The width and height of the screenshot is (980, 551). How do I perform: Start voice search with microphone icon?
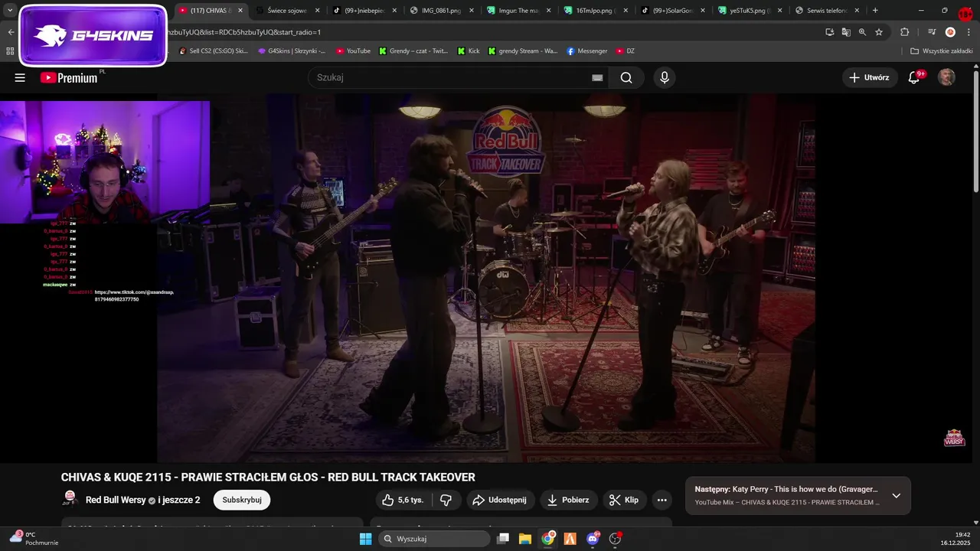pos(665,77)
